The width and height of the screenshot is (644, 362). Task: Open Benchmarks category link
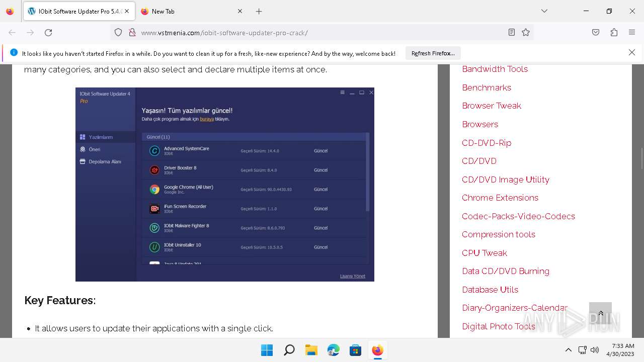point(487,87)
